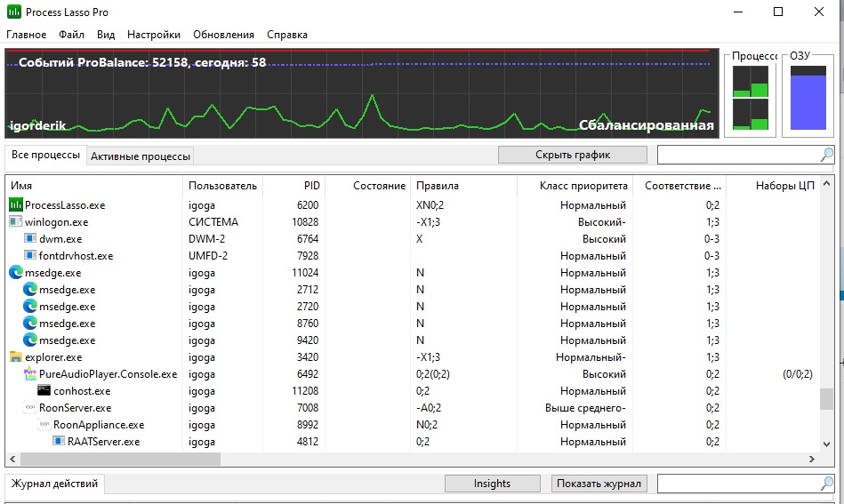Select the ProcessLasso.exe process name

pos(65,205)
